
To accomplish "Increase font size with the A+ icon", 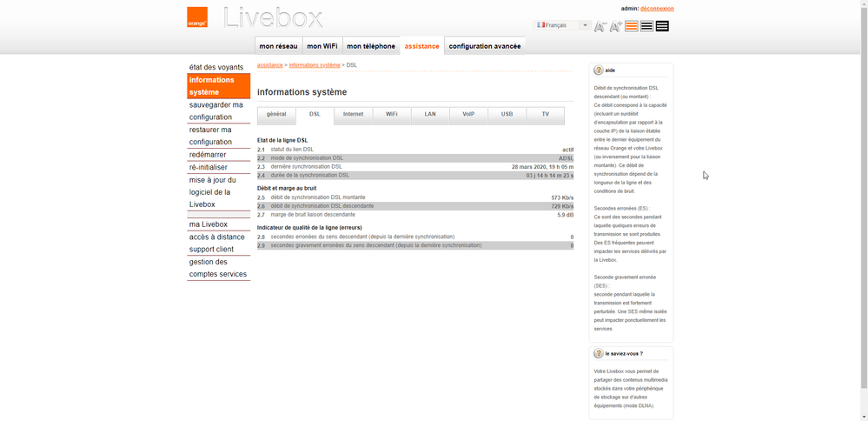I will point(615,26).
